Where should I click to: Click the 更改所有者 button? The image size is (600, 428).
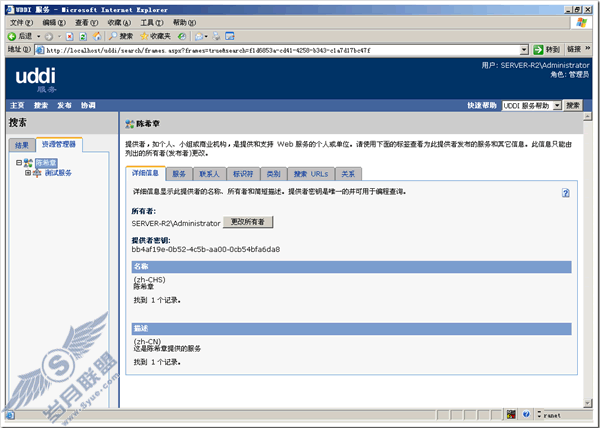(248, 222)
